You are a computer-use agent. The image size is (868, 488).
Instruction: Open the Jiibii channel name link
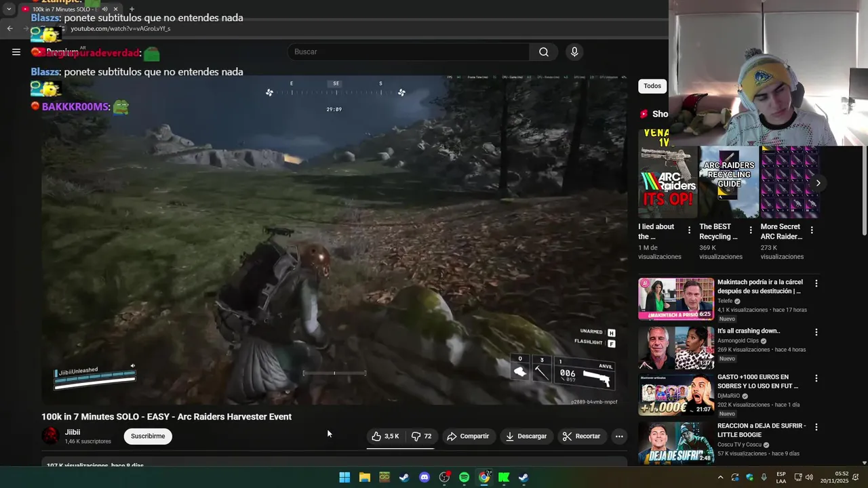point(73,432)
